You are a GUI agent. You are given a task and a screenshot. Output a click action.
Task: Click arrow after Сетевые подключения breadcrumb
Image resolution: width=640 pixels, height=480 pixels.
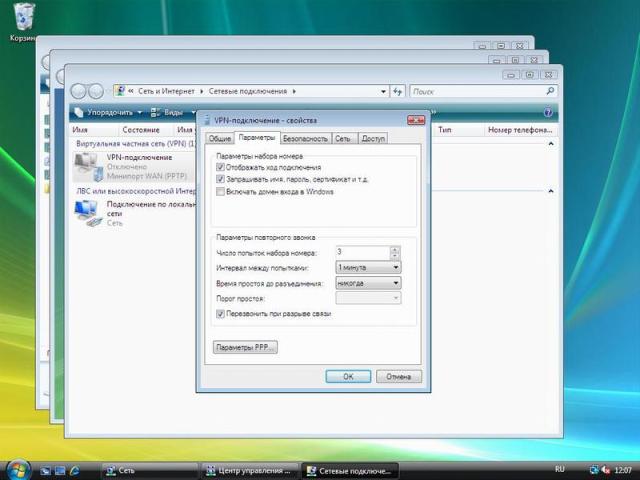pyautogui.click(x=294, y=91)
